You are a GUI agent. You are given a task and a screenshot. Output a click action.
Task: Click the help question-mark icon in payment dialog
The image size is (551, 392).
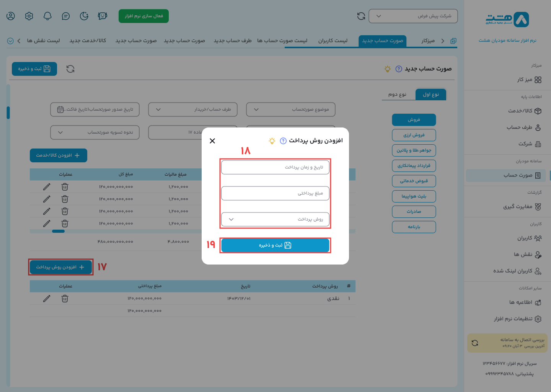coord(282,141)
